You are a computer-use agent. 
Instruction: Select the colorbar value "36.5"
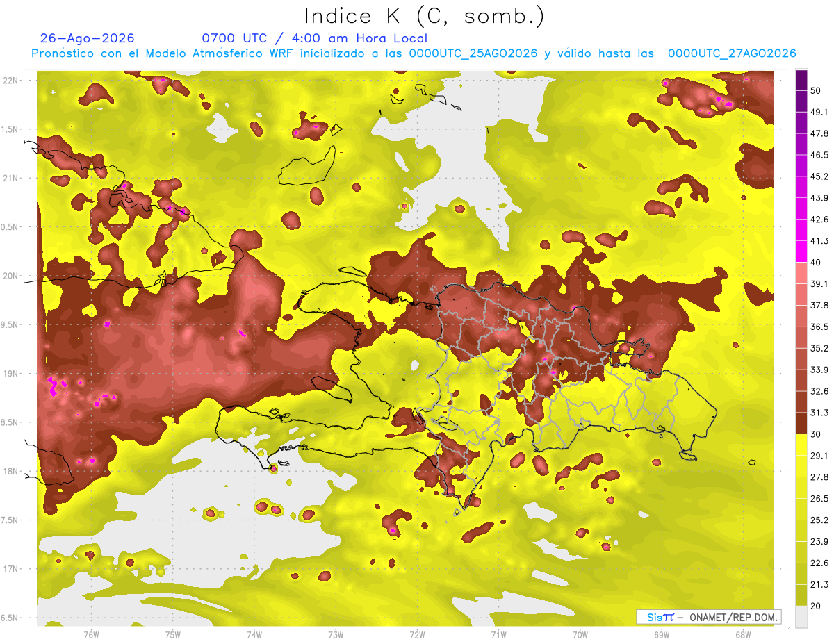(819, 327)
